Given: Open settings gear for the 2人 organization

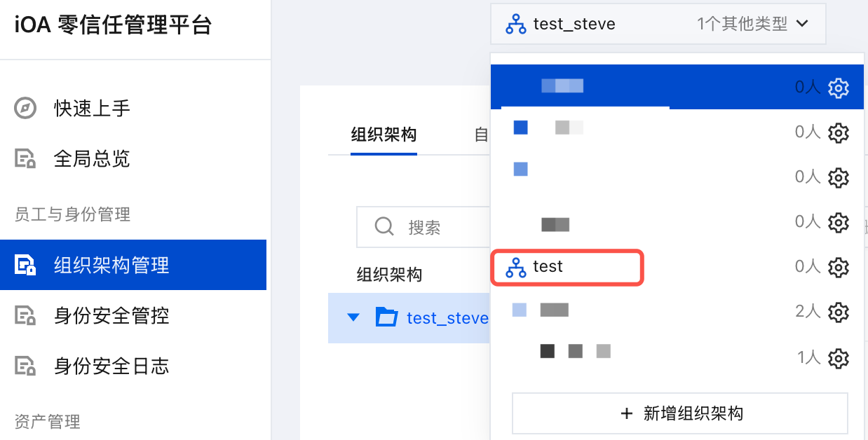Looking at the screenshot, I should tap(839, 311).
